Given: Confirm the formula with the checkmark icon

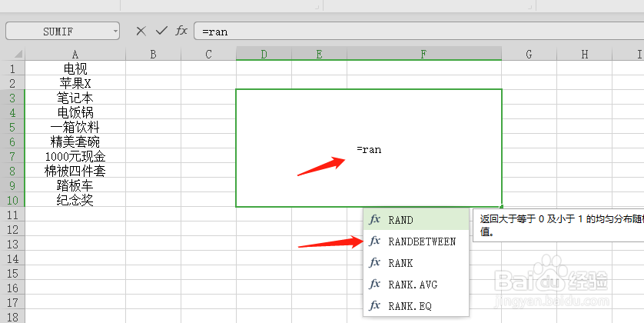Looking at the screenshot, I should (161, 31).
